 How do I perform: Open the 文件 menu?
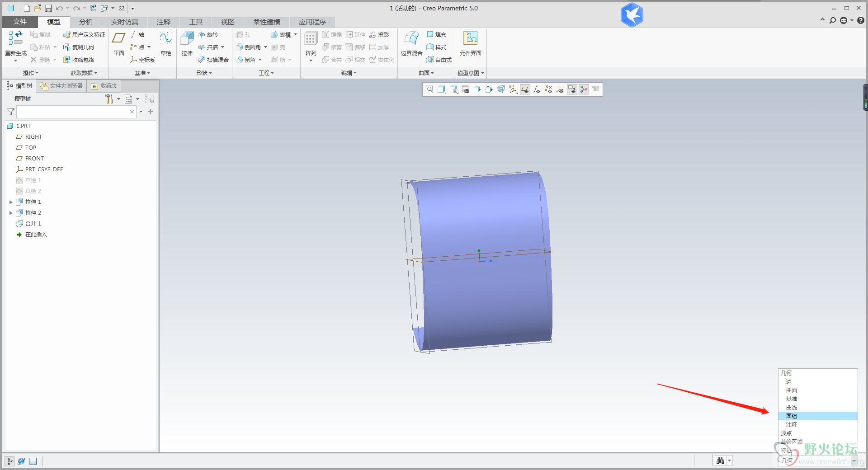coord(20,22)
